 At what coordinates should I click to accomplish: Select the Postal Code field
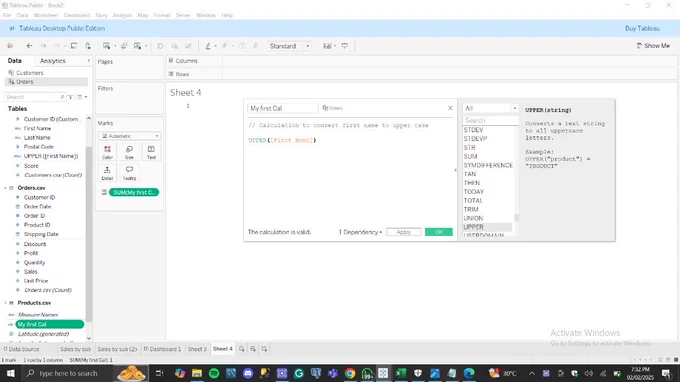pyautogui.click(x=39, y=147)
